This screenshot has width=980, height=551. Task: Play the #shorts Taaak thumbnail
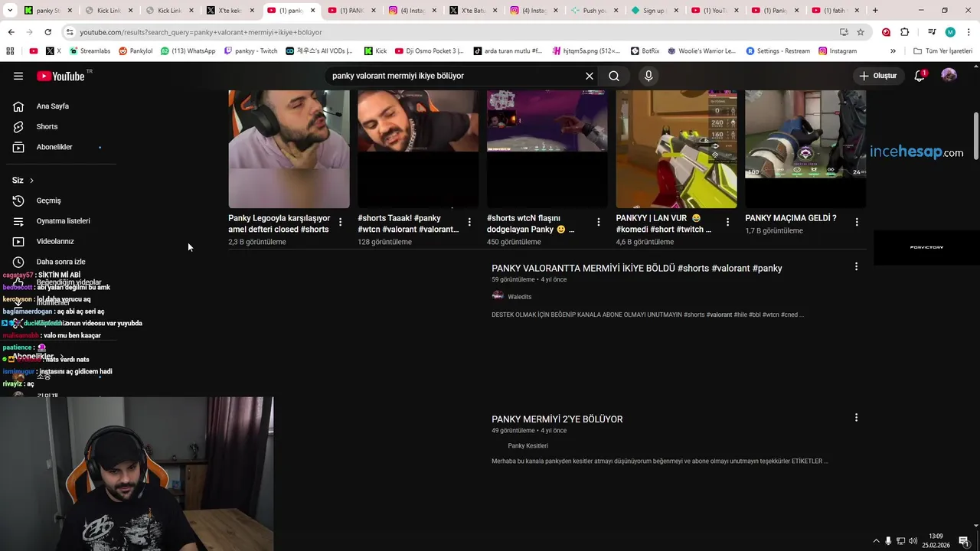(x=418, y=149)
